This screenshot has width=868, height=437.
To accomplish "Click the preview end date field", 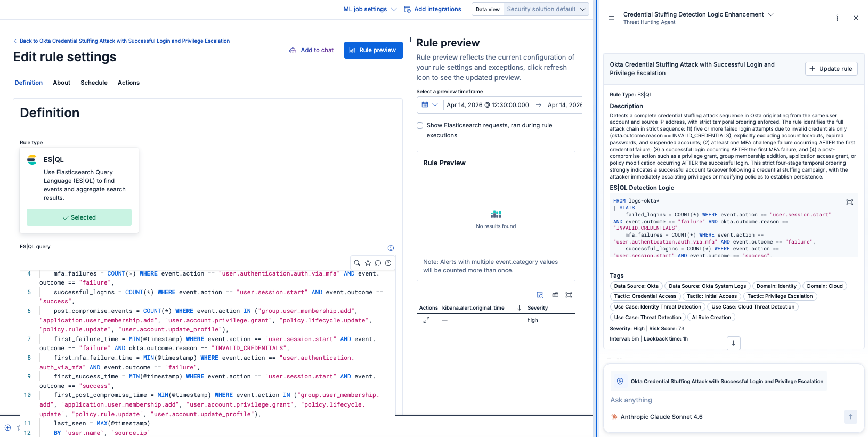I will pos(565,105).
